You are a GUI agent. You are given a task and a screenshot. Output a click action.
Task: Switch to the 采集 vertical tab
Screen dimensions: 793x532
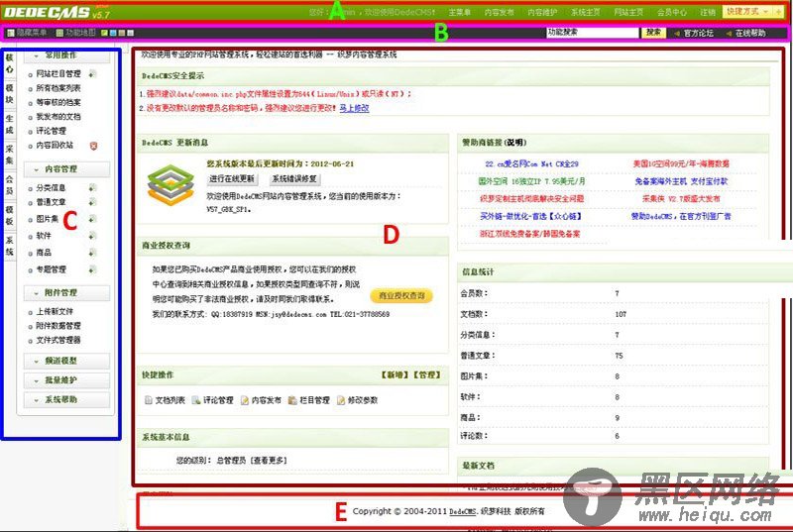coord(9,155)
